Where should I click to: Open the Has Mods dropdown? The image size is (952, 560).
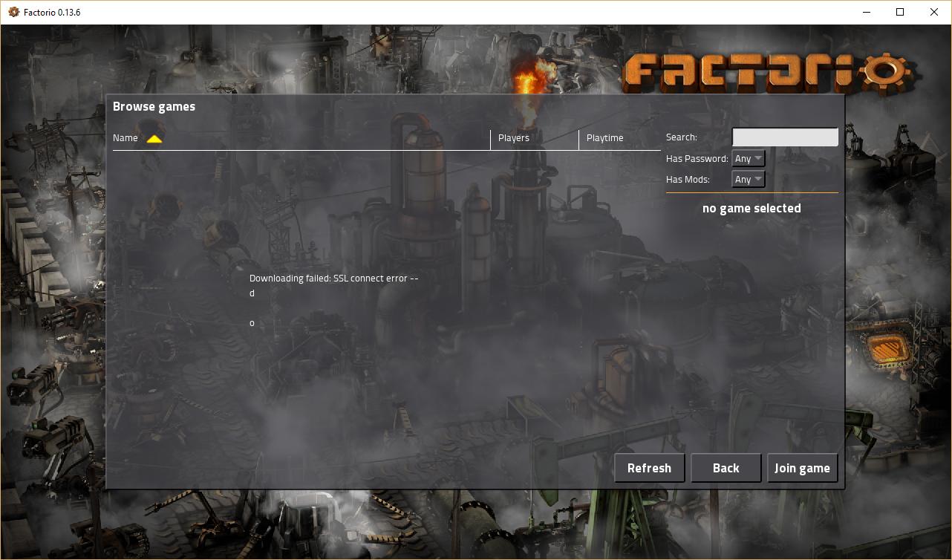748,179
